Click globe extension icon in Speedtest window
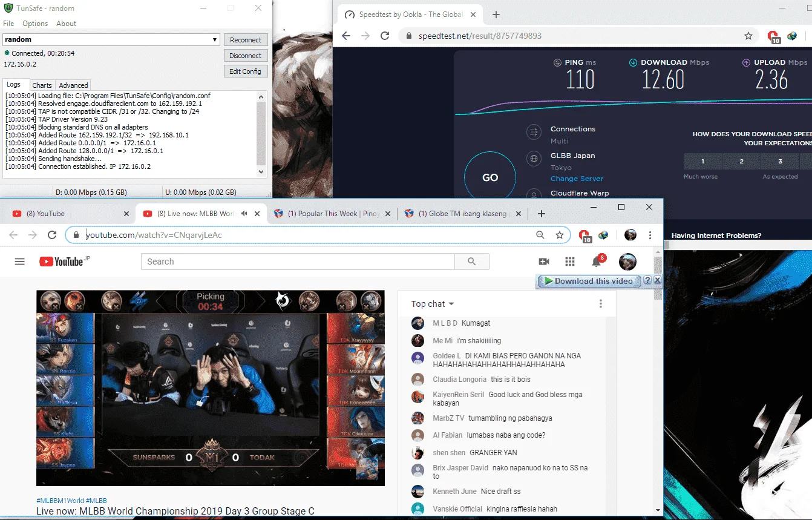This screenshot has width=812, height=520. 792,36
